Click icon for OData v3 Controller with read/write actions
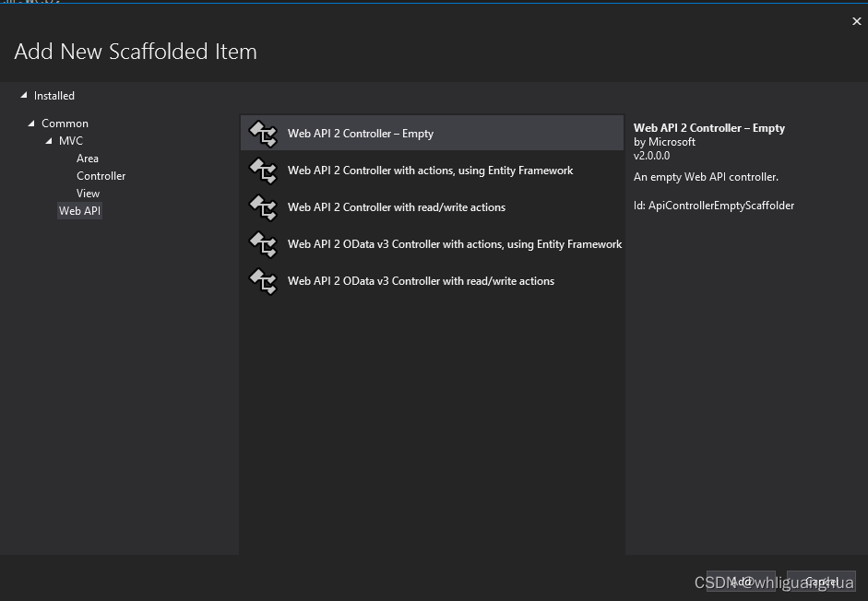868x601 pixels. (263, 281)
